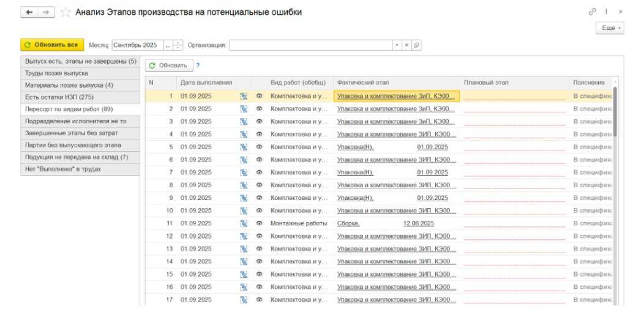Open structure icon in row 9

pos(244,198)
